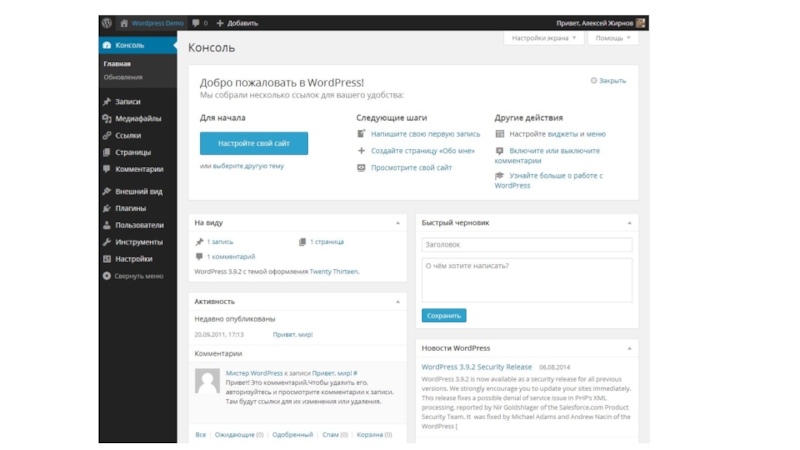Select Обновления submenu item
Screen dimensions: 800x450
point(123,77)
